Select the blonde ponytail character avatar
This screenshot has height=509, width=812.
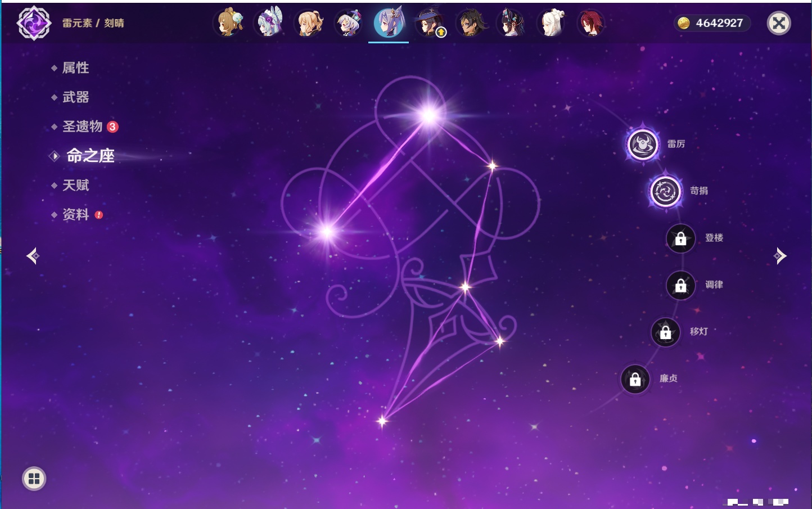(309, 23)
